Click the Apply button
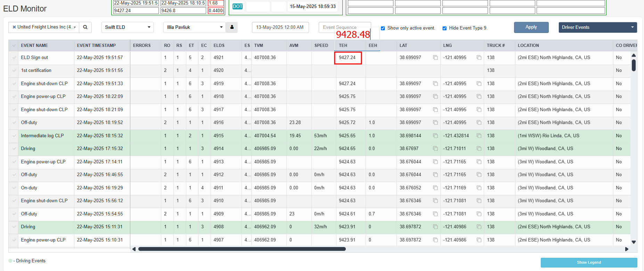This screenshot has width=644, height=271. pos(531,27)
